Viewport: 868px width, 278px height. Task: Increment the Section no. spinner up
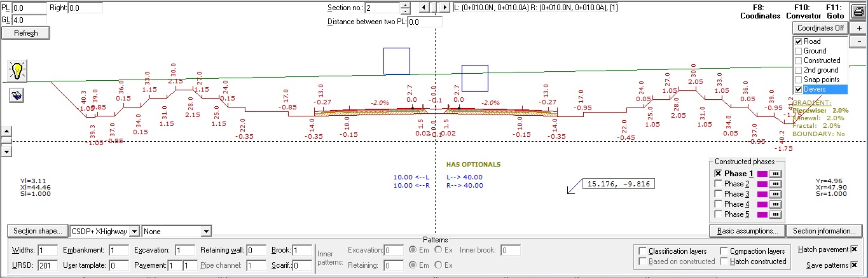click(x=405, y=5)
